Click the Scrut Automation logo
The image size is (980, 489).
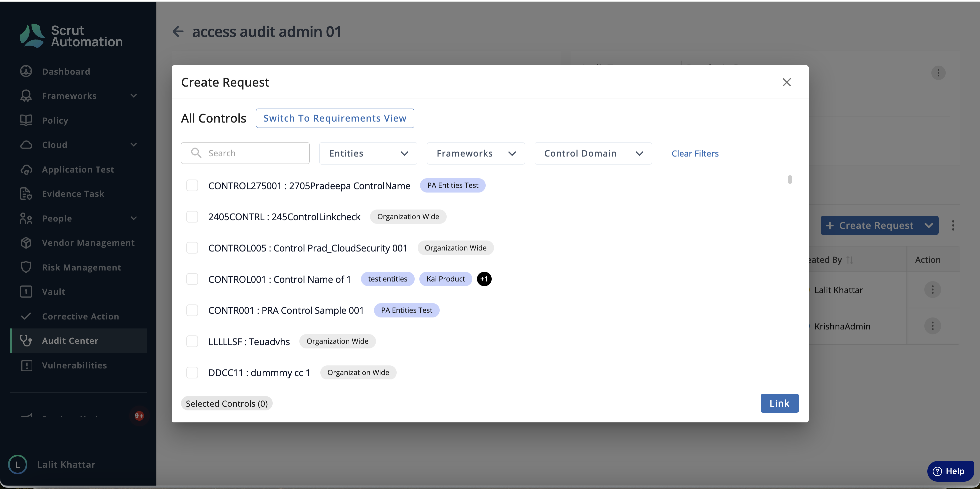(x=71, y=36)
